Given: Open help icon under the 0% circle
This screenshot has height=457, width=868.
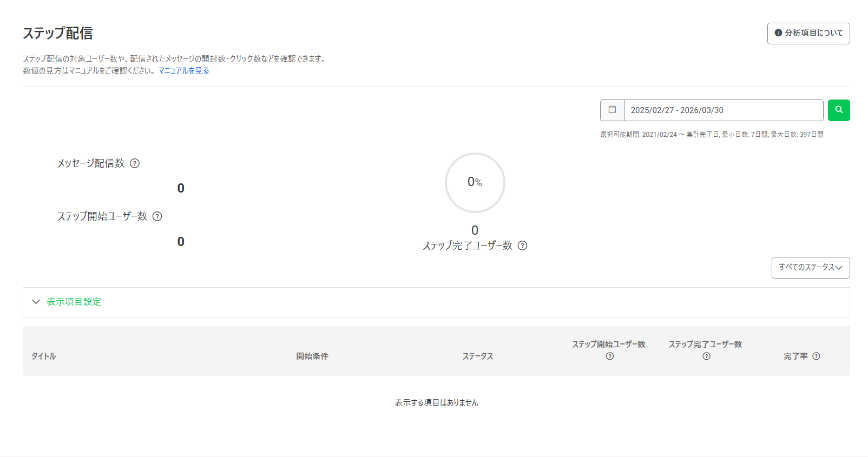Looking at the screenshot, I should (522, 246).
